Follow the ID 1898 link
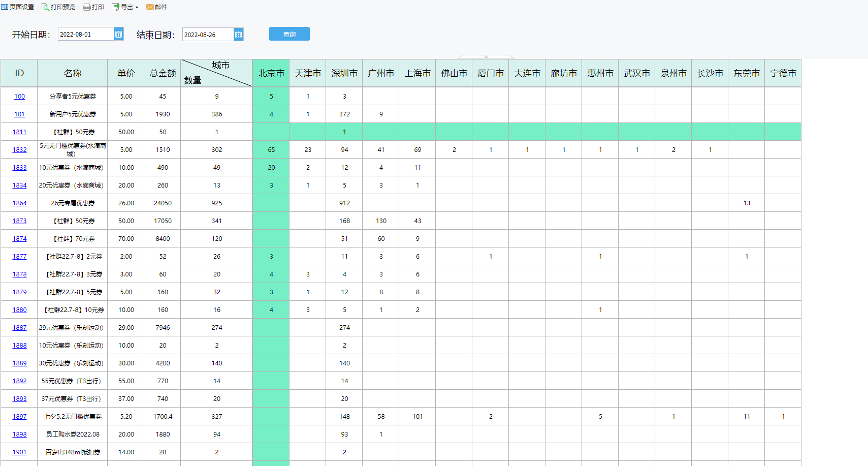Screen dimensions: 868x466 [19, 434]
